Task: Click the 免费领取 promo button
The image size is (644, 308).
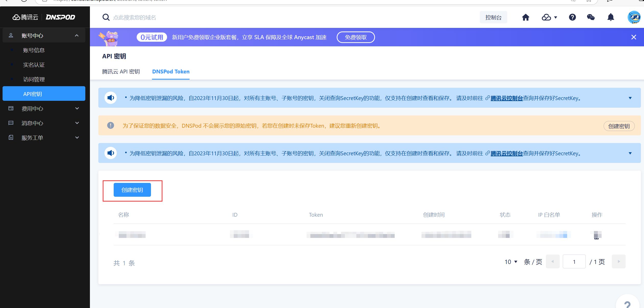Action: [x=356, y=37]
